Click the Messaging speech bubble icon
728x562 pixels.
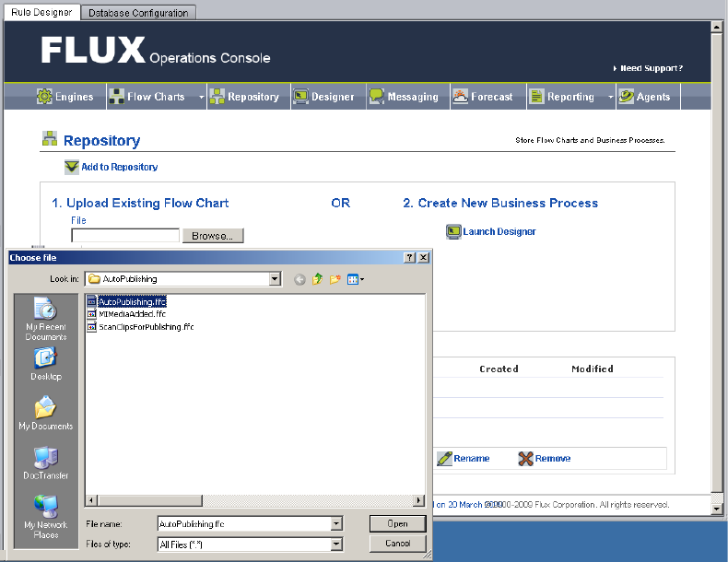coord(377,97)
